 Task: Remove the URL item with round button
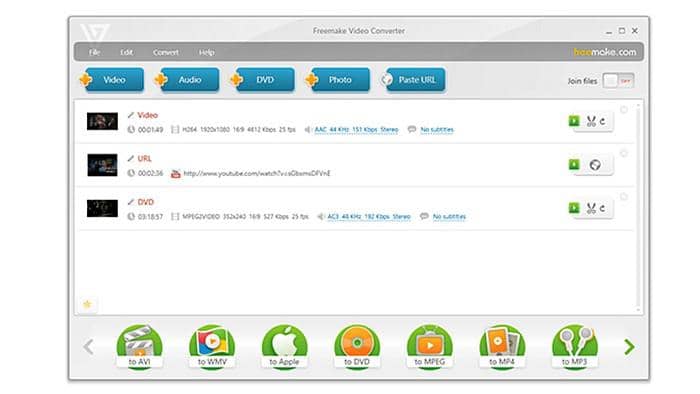coord(624,153)
